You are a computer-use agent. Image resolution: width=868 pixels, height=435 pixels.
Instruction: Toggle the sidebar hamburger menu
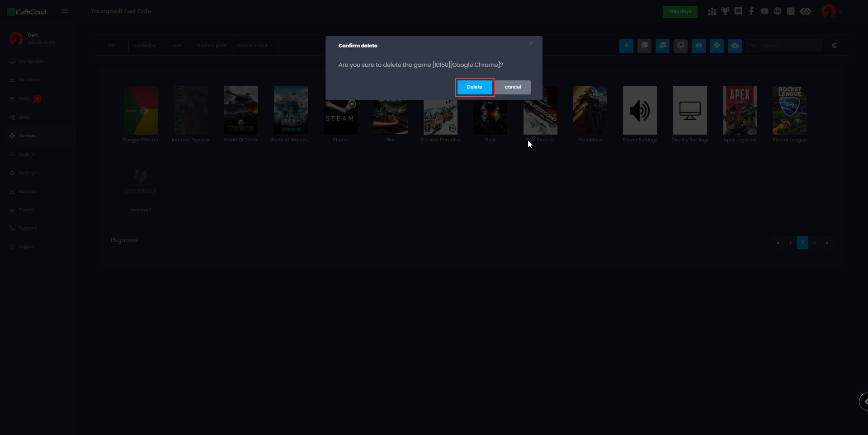[x=65, y=11]
